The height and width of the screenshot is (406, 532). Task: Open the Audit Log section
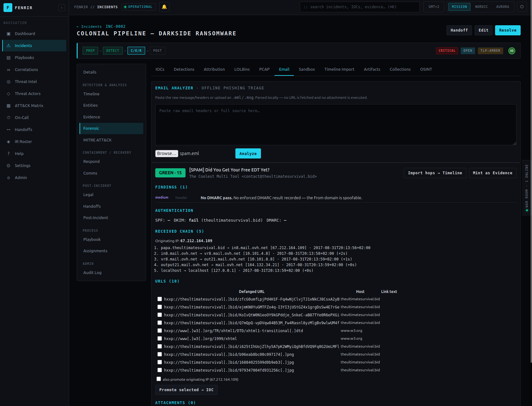coord(111,273)
